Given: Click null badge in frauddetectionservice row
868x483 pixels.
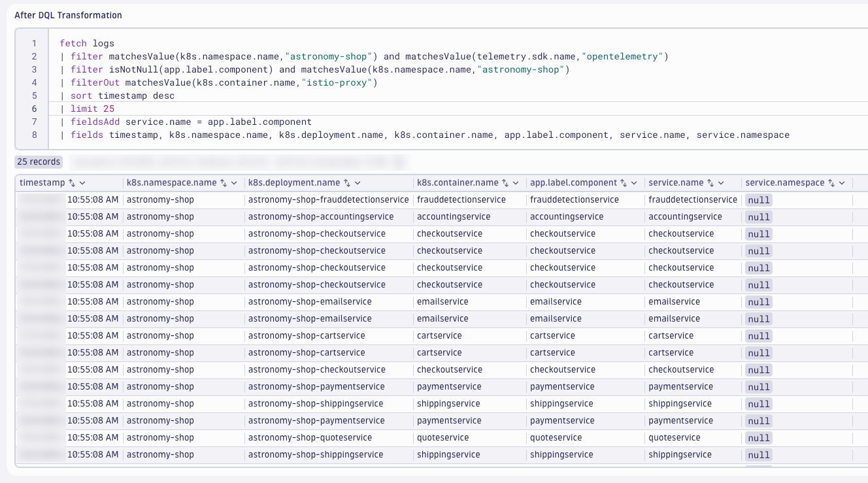Looking at the screenshot, I should 759,200.
